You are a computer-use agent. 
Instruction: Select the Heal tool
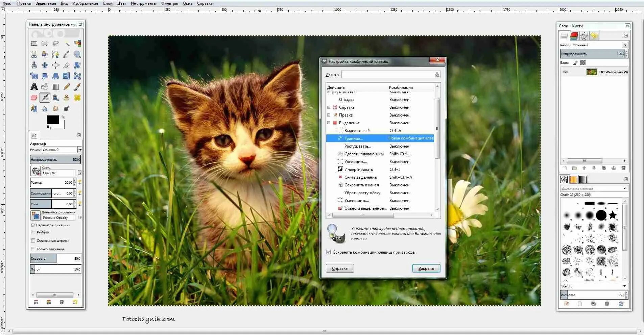(x=77, y=98)
